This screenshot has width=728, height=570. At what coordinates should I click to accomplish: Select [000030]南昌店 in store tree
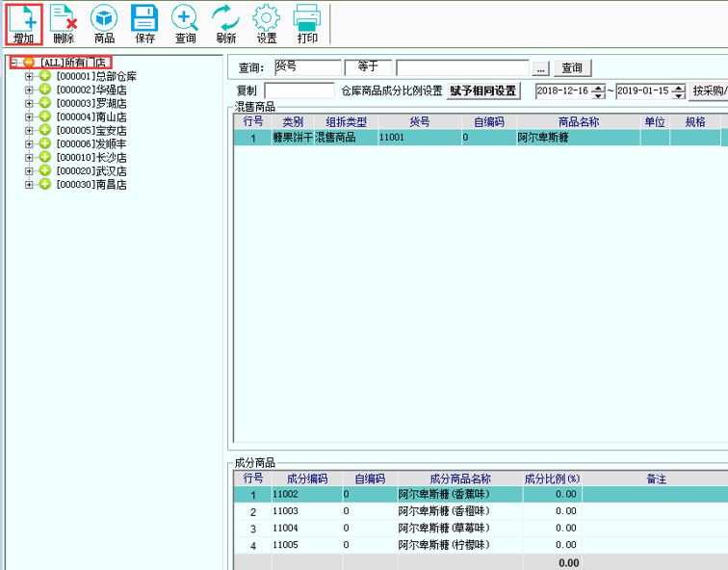[x=91, y=184]
